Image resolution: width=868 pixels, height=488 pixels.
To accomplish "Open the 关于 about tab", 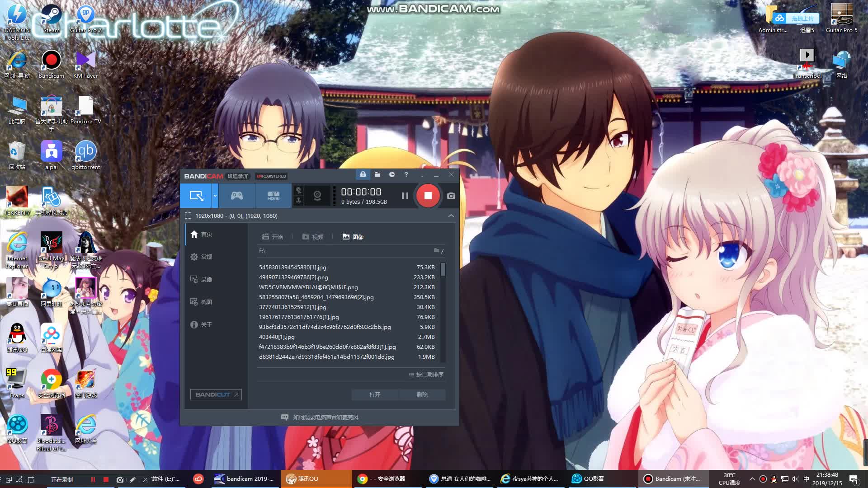I will coord(216,324).
